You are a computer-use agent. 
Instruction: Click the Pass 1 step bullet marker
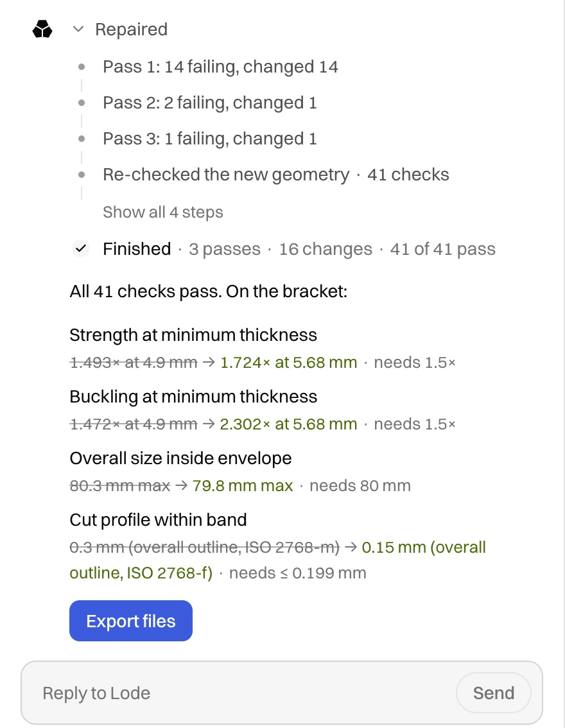(x=82, y=67)
